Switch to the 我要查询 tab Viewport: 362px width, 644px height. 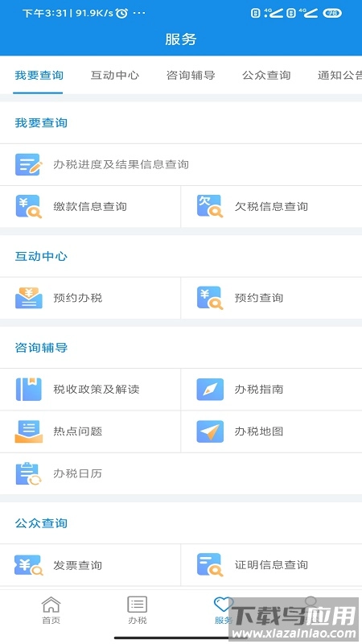click(39, 76)
